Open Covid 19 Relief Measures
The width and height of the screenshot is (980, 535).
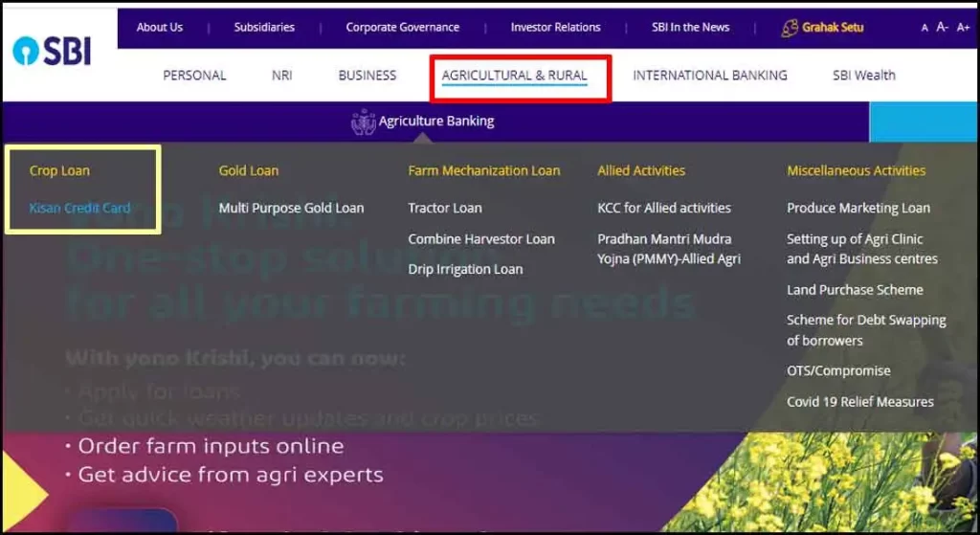coord(859,402)
